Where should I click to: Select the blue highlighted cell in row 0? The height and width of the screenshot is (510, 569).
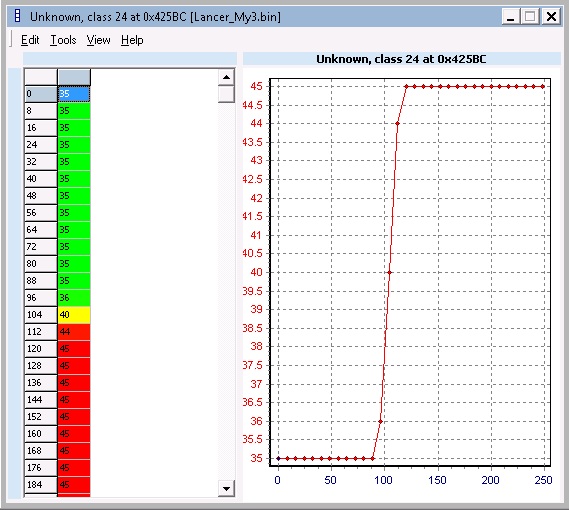coord(74,94)
